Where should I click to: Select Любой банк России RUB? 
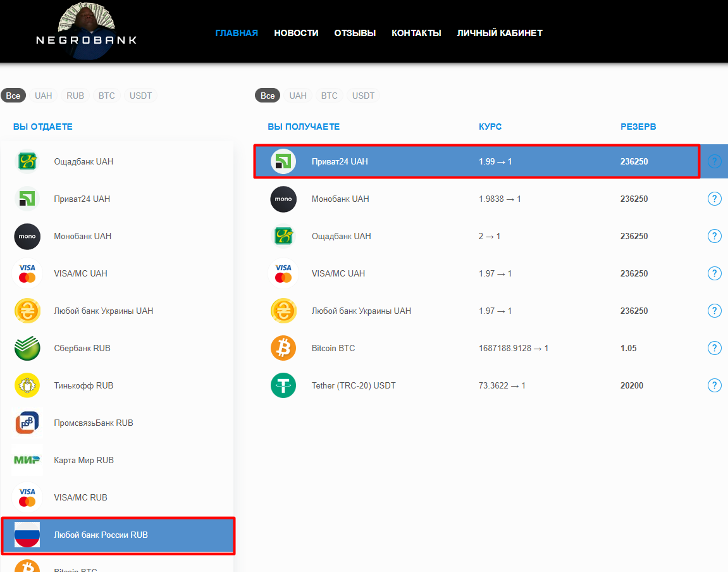coord(118,535)
